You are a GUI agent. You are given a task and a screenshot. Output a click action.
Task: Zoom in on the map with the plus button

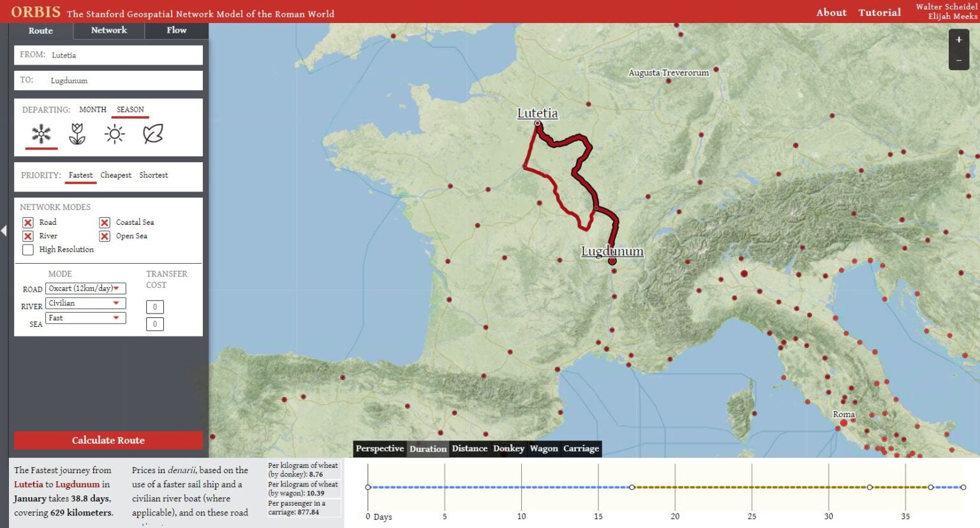coord(958,40)
